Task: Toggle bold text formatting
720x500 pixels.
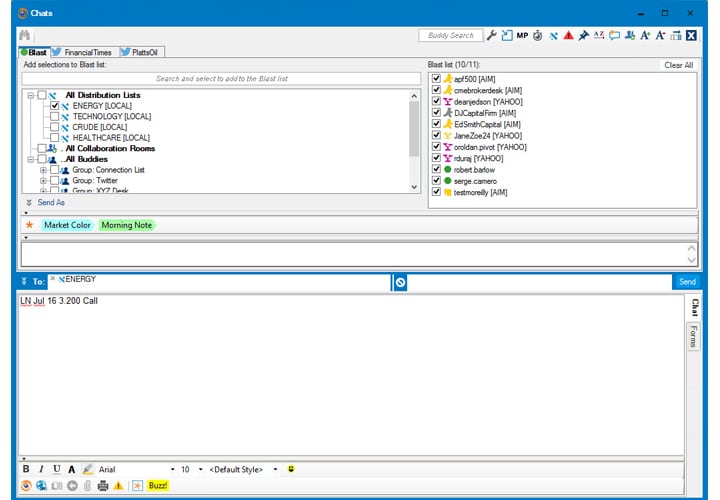Action: pyautogui.click(x=26, y=469)
